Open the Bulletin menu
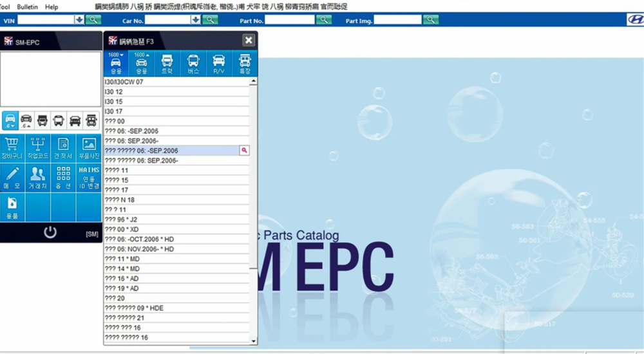Image resolution: width=644 pixels, height=354 pixels. [27, 6]
